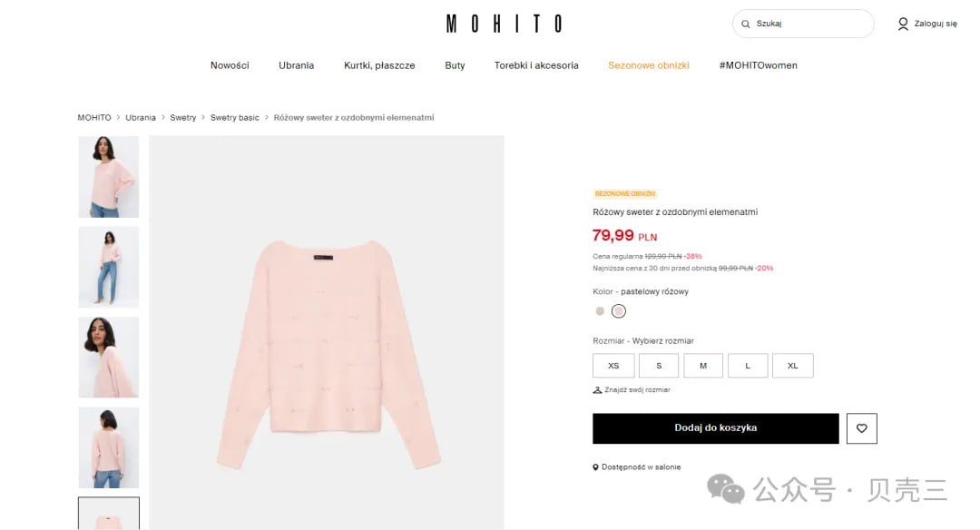Select the pastel pink color swatch
This screenshot has width=980, height=530.
coord(619,311)
